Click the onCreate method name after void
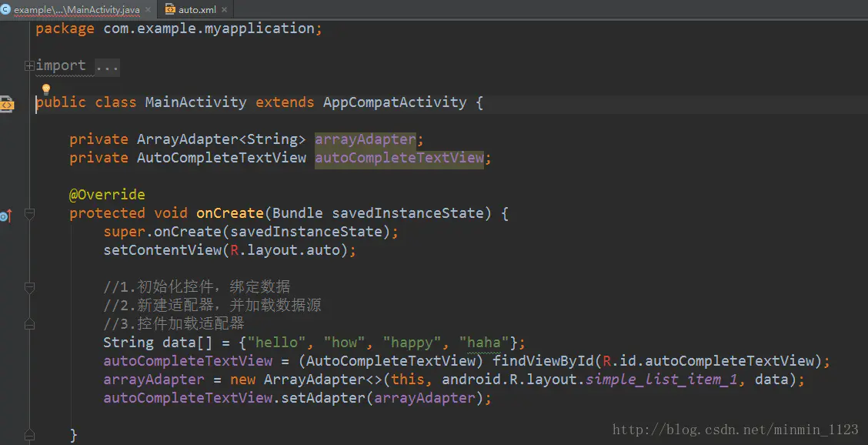This screenshot has height=445, width=868. [x=230, y=213]
